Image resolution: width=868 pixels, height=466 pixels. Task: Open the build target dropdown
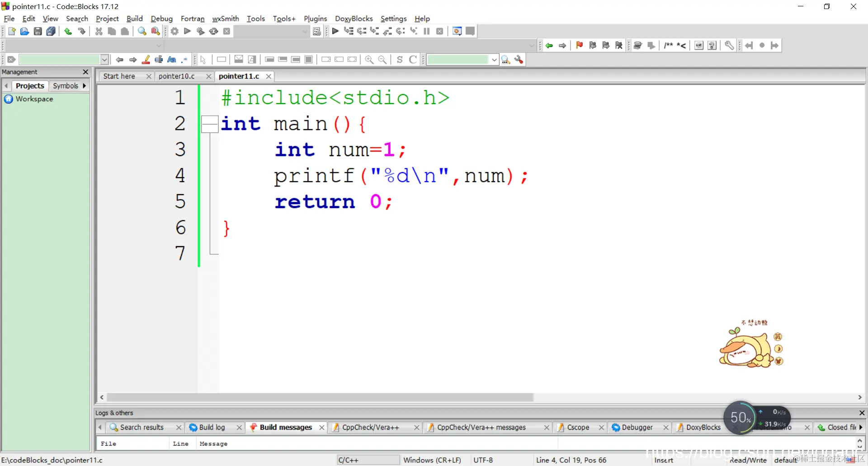coord(272,31)
